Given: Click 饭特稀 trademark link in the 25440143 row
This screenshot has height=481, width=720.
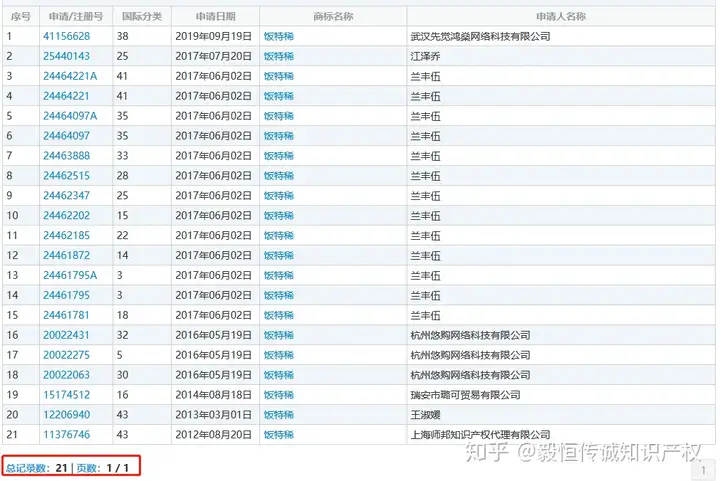Looking at the screenshot, I should coord(279,56).
